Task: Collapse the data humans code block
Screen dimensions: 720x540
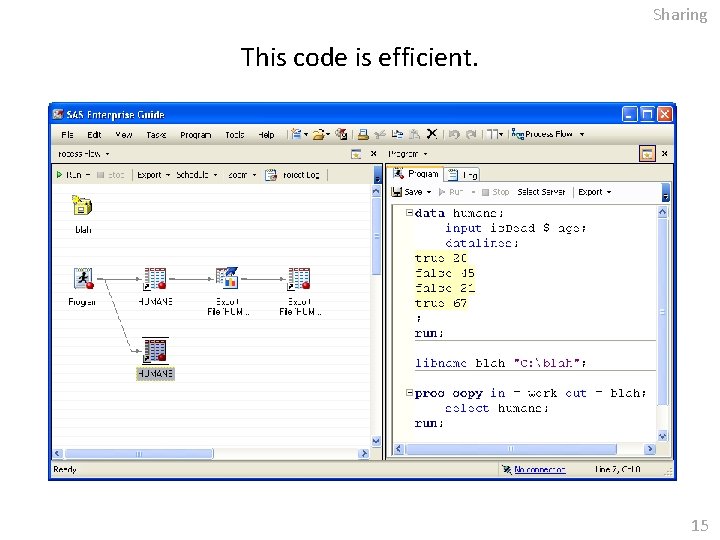Action: 409,213
